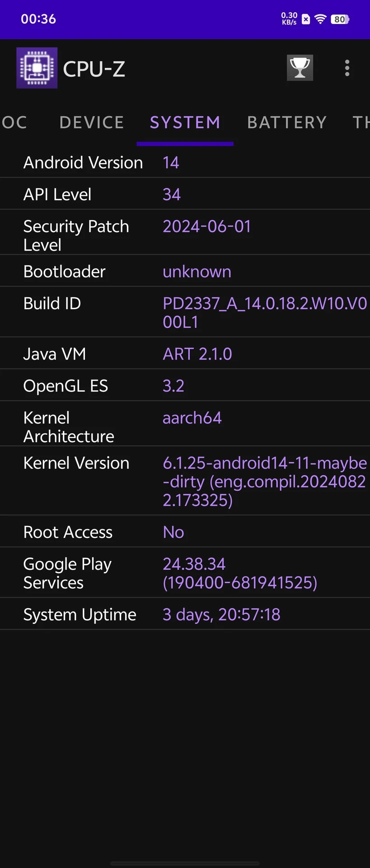Tap the Root Access row
The width and height of the screenshot is (370, 868).
tap(185, 532)
